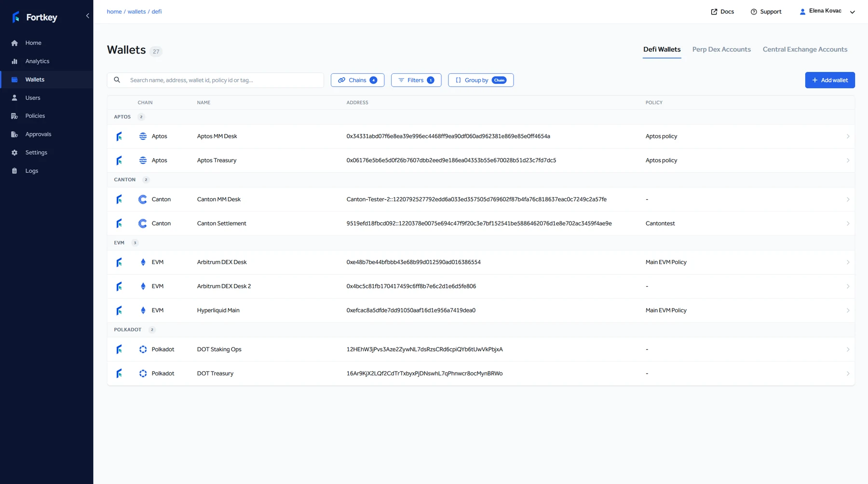Click the Docs external link icon
The width and height of the screenshot is (868, 484).
[x=714, y=12]
